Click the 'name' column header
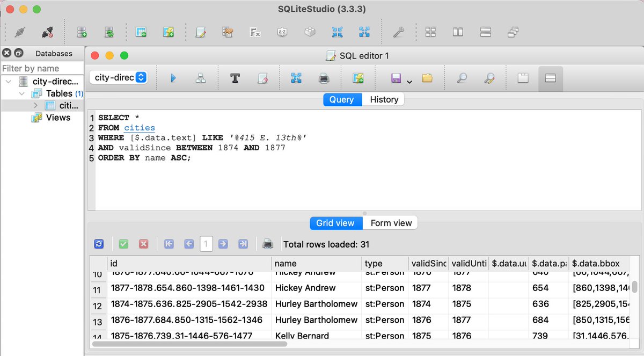The width and height of the screenshot is (644, 356). click(317, 264)
